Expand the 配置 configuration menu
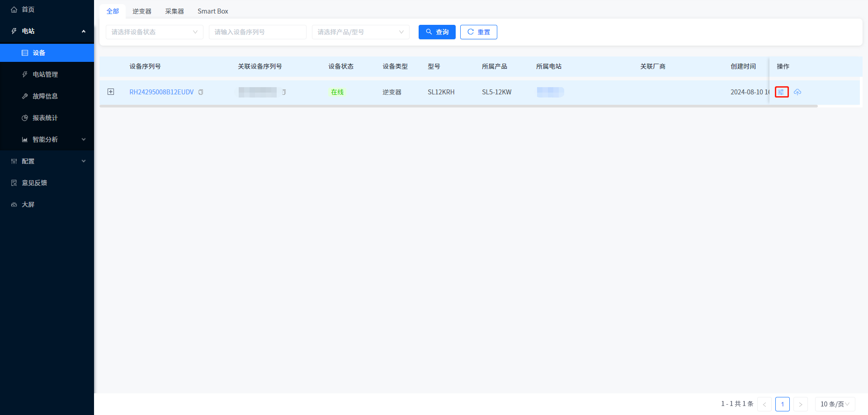 point(47,161)
